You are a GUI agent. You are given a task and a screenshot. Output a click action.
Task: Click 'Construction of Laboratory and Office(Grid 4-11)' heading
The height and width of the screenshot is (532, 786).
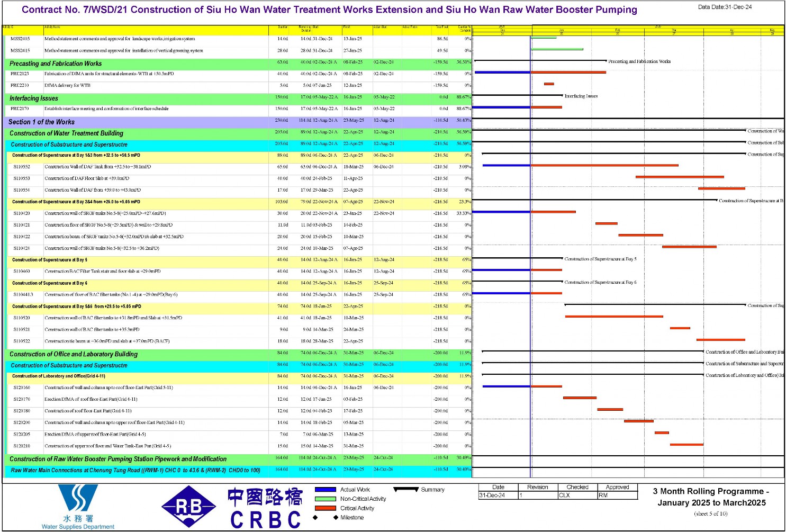(58, 376)
